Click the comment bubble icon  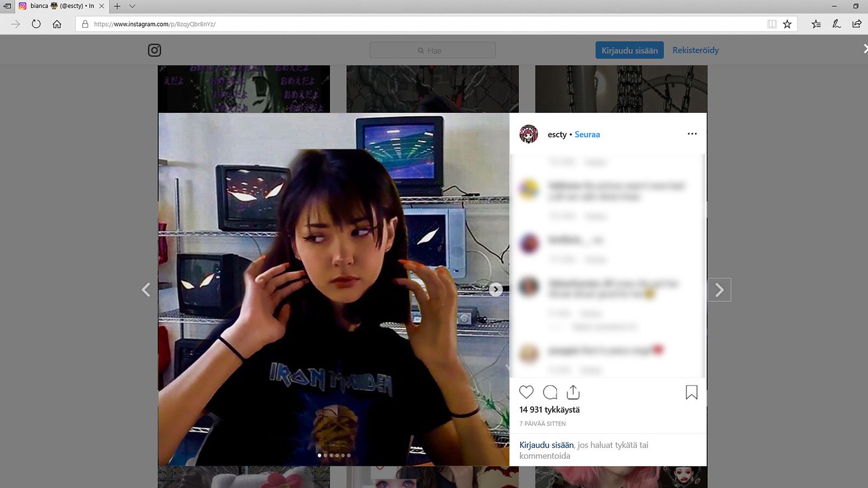pos(550,392)
